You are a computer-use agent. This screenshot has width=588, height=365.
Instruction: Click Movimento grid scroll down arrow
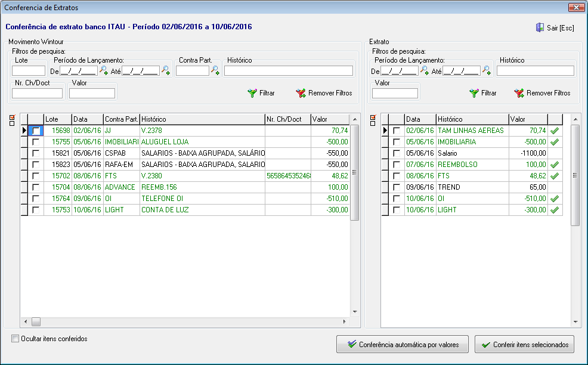[x=355, y=312]
